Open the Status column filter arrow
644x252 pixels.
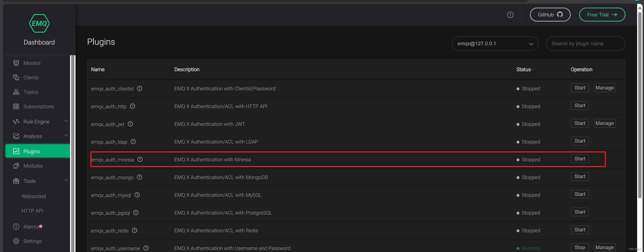[533, 70]
